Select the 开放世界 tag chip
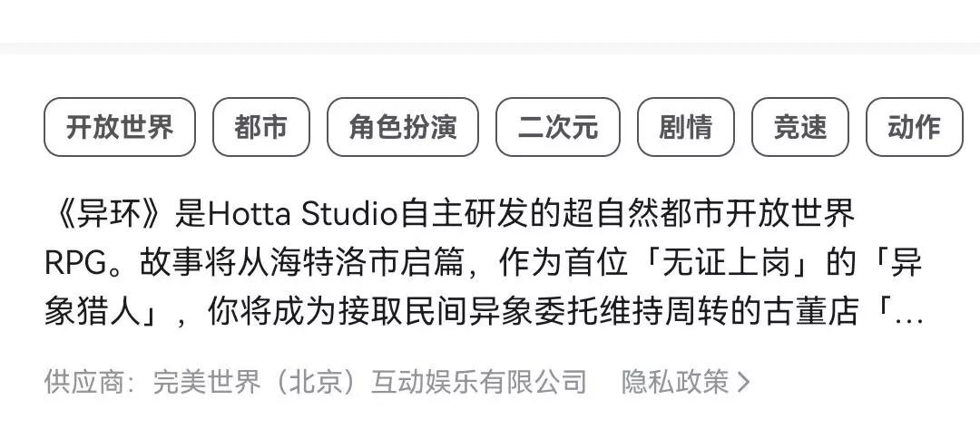 coord(120,127)
